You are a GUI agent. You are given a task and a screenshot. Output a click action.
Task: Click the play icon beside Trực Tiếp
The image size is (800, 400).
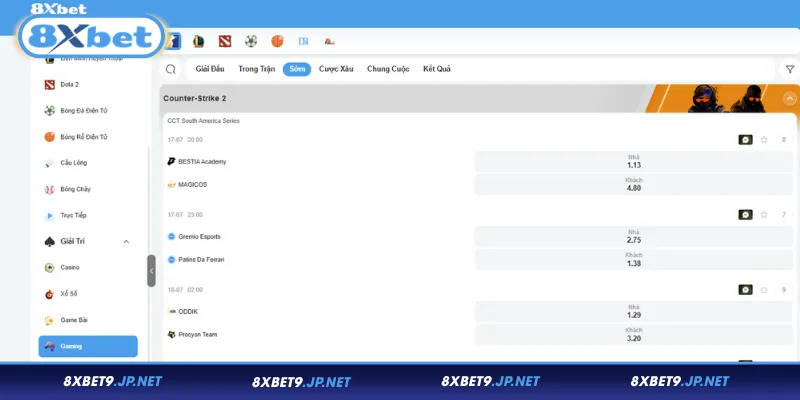point(49,215)
